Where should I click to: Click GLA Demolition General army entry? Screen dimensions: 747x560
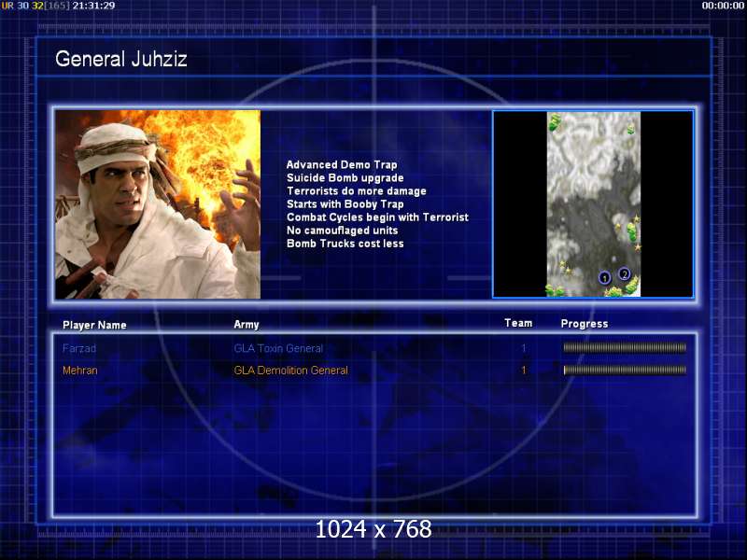tap(291, 370)
